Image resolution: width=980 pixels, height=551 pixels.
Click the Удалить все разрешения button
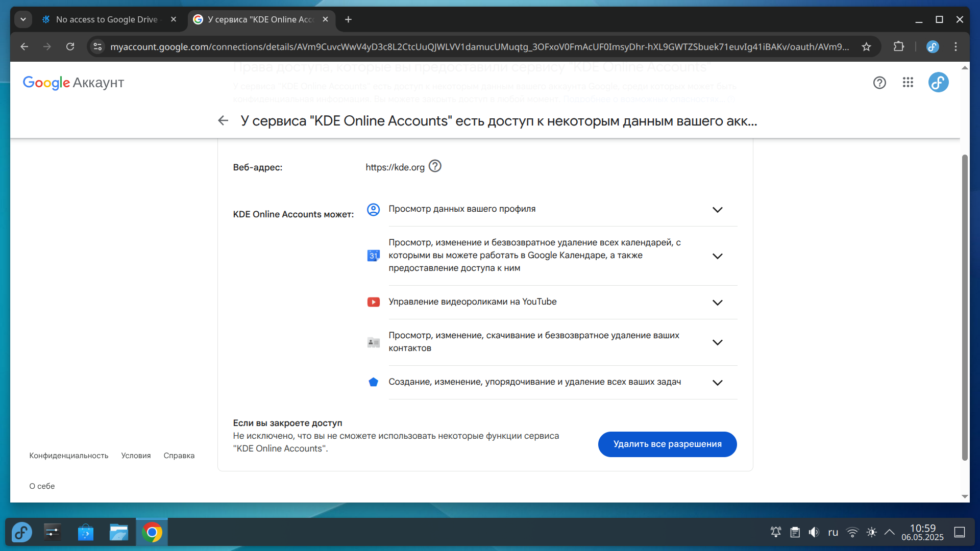click(667, 444)
